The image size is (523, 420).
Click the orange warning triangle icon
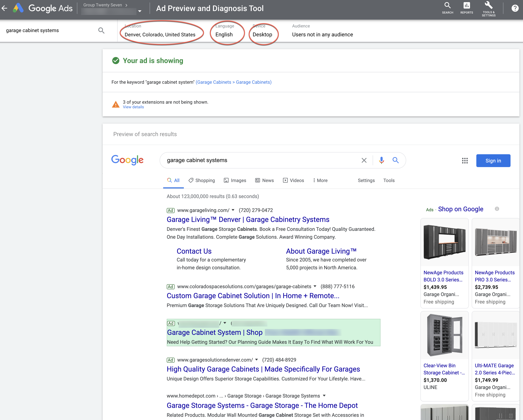116,104
